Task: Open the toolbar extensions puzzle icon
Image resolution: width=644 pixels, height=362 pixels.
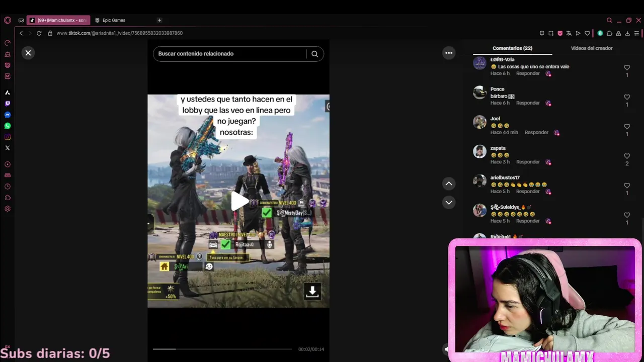Action: 609,33
